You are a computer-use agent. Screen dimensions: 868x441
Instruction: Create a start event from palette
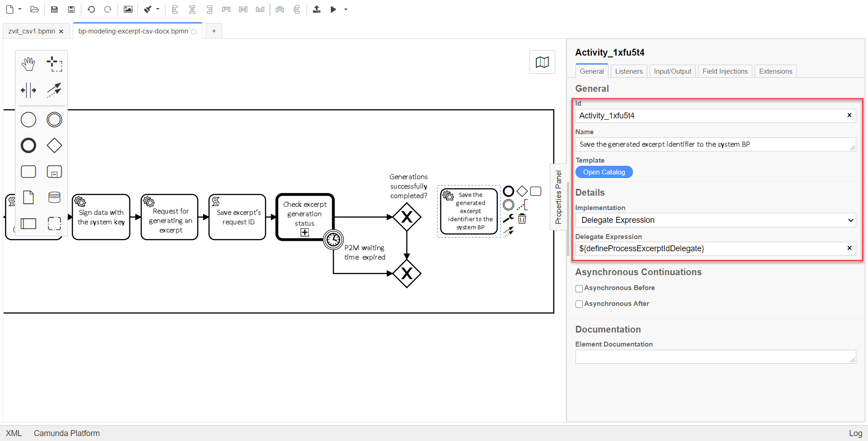click(28, 120)
